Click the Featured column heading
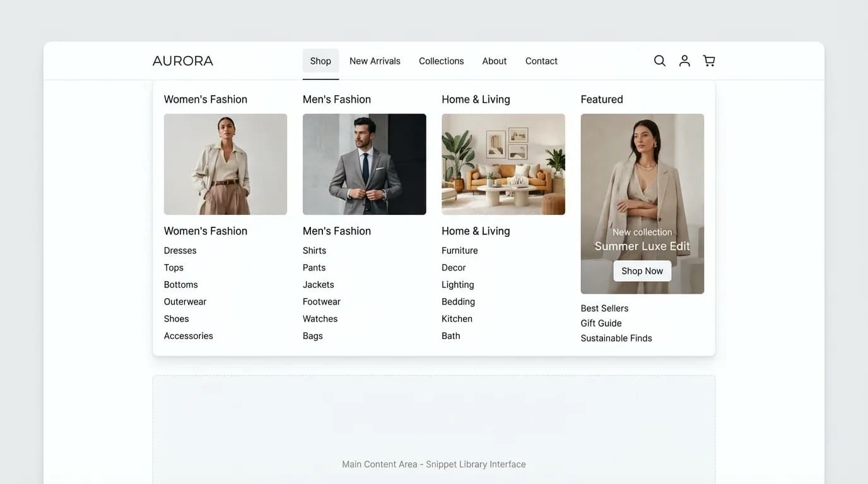Viewport: 868px width, 484px height. (602, 100)
